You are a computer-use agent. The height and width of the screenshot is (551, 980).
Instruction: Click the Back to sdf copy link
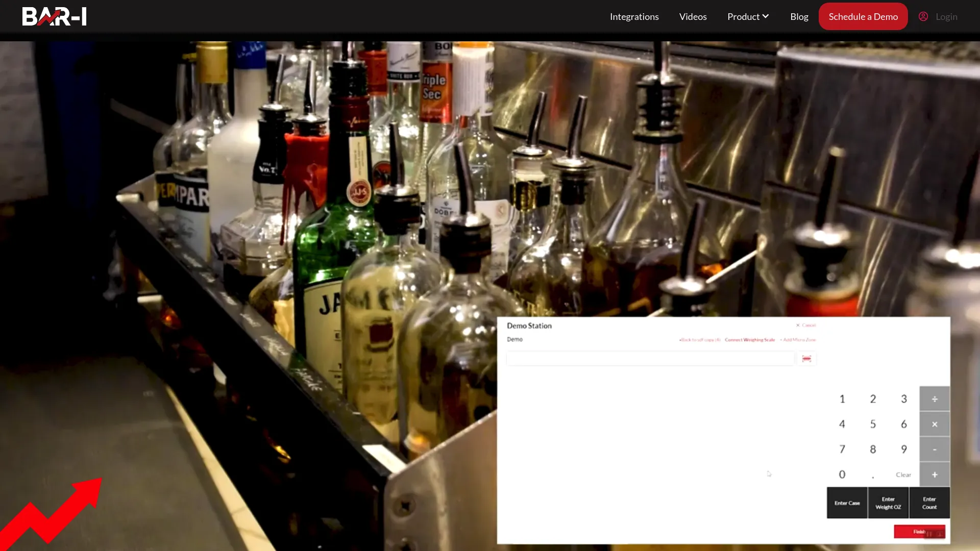tap(700, 340)
